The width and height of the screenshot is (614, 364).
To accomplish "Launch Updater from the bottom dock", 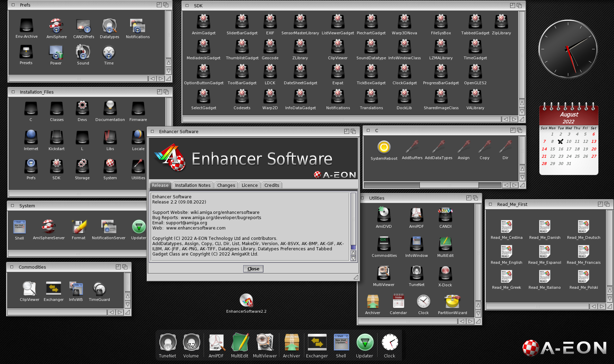I will coord(364,343).
